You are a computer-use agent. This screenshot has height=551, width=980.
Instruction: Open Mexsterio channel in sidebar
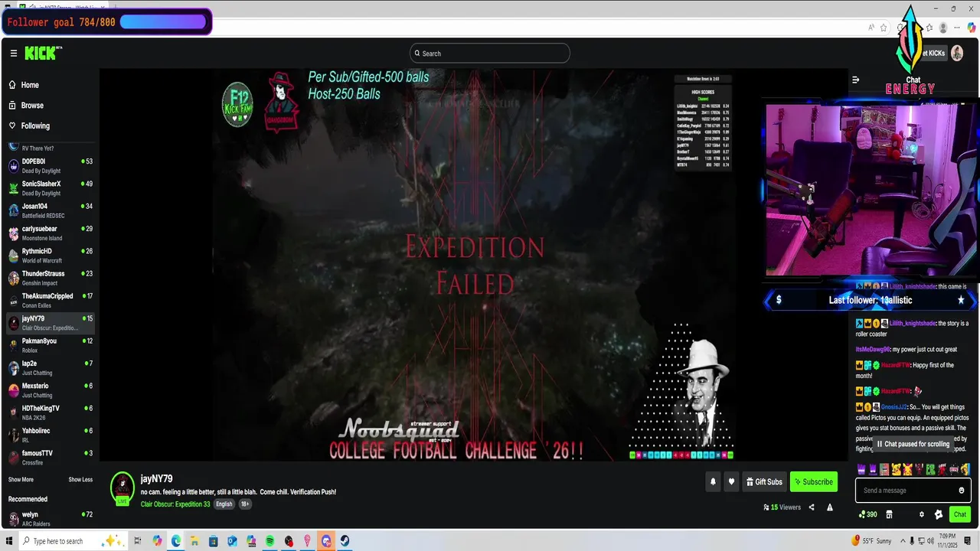tap(50, 390)
